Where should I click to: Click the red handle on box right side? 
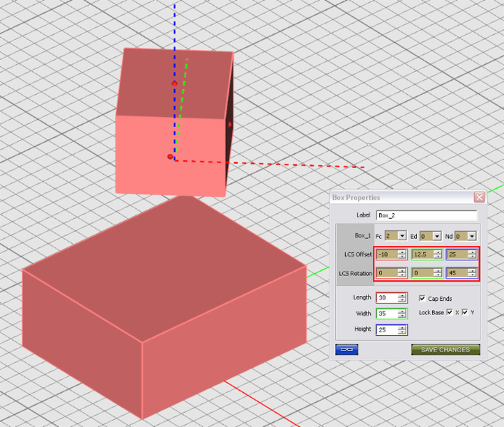(230, 125)
